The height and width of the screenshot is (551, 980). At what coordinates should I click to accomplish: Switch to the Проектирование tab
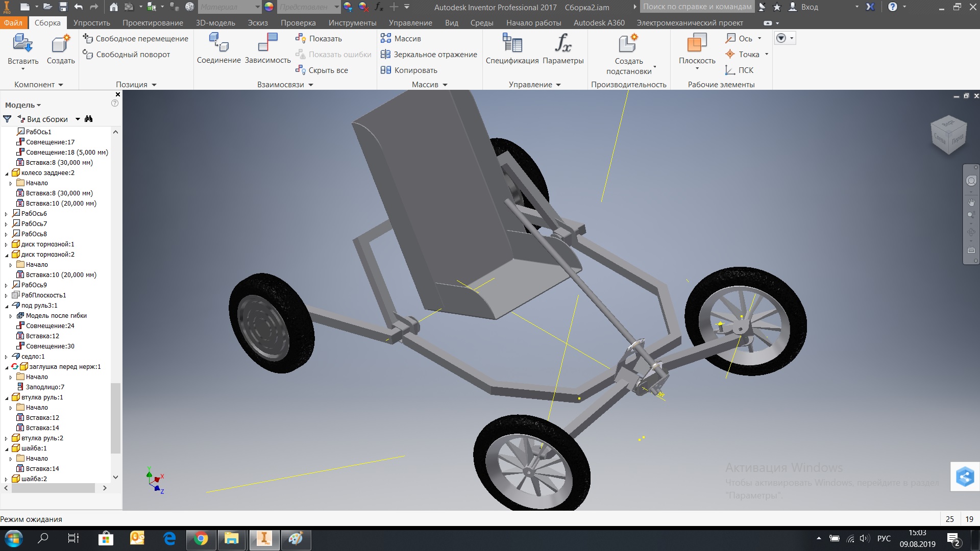153,23
